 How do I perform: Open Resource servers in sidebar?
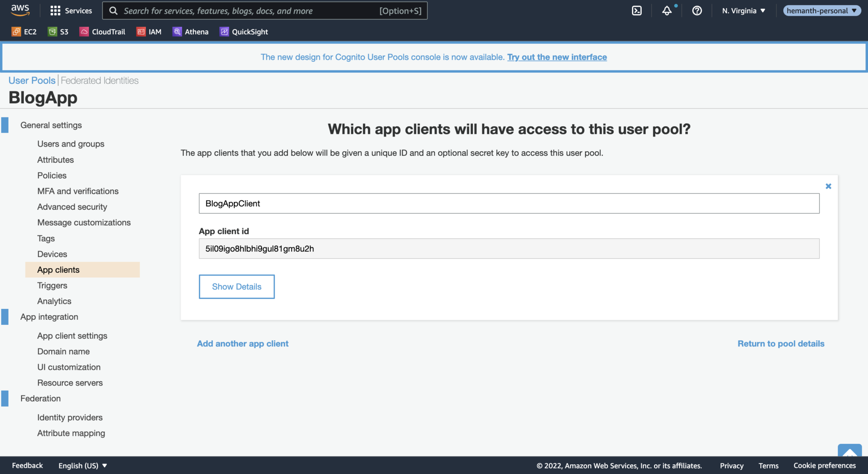70,383
